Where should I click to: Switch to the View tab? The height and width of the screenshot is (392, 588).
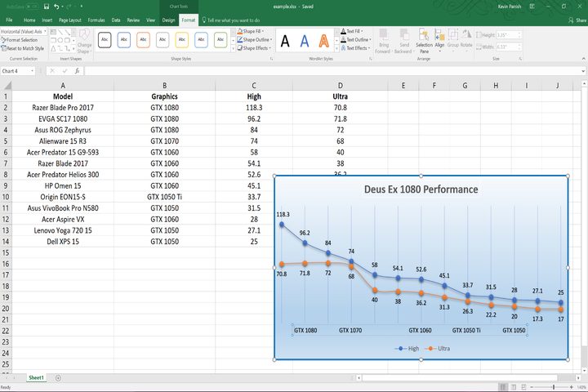[x=151, y=20]
